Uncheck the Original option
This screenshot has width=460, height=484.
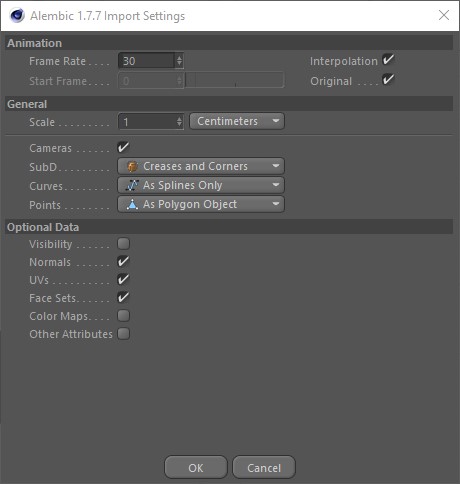click(388, 79)
